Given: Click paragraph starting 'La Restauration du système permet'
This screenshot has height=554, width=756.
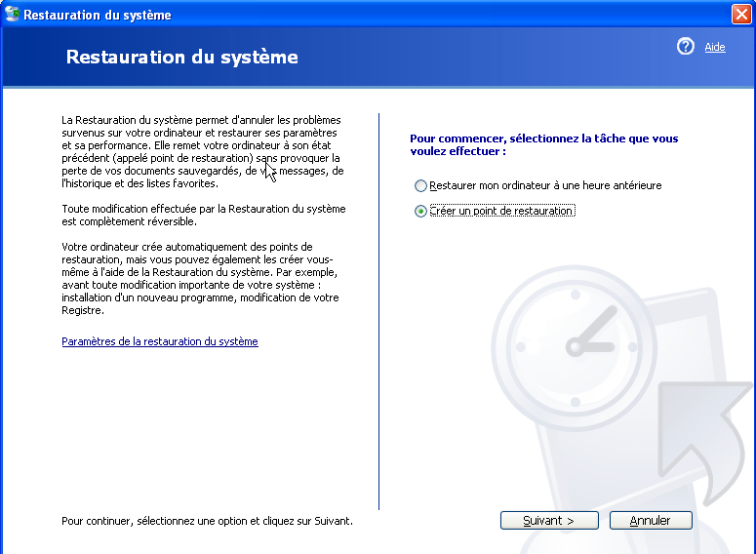Looking at the screenshot, I should click(203, 151).
